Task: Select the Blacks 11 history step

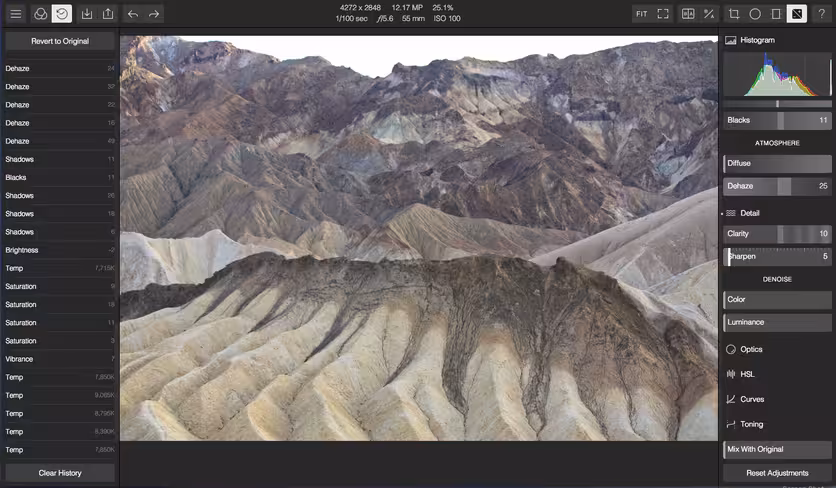Action: tap(60, 178)
